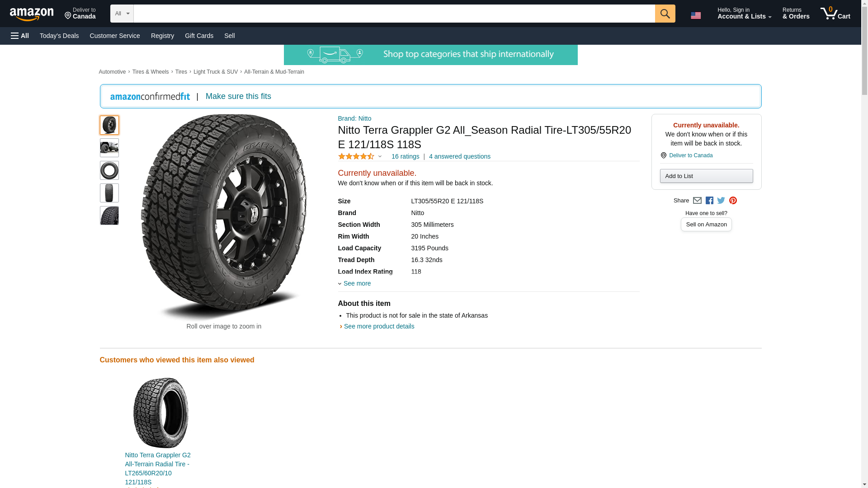The width and height of the screenshot is (868, 488).
Task: Change country via the flag icon
Action: tap(696, 15)
